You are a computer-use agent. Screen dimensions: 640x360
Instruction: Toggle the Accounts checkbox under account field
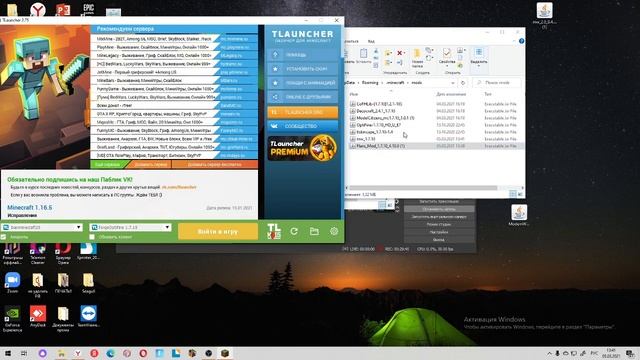(4, 237)
